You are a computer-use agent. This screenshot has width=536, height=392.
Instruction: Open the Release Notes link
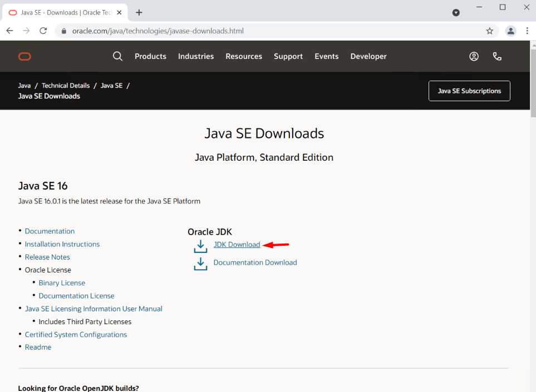point(47,257)
